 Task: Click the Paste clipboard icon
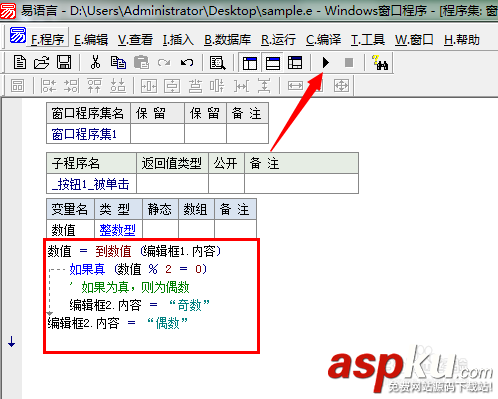click(x=141, y=62)
